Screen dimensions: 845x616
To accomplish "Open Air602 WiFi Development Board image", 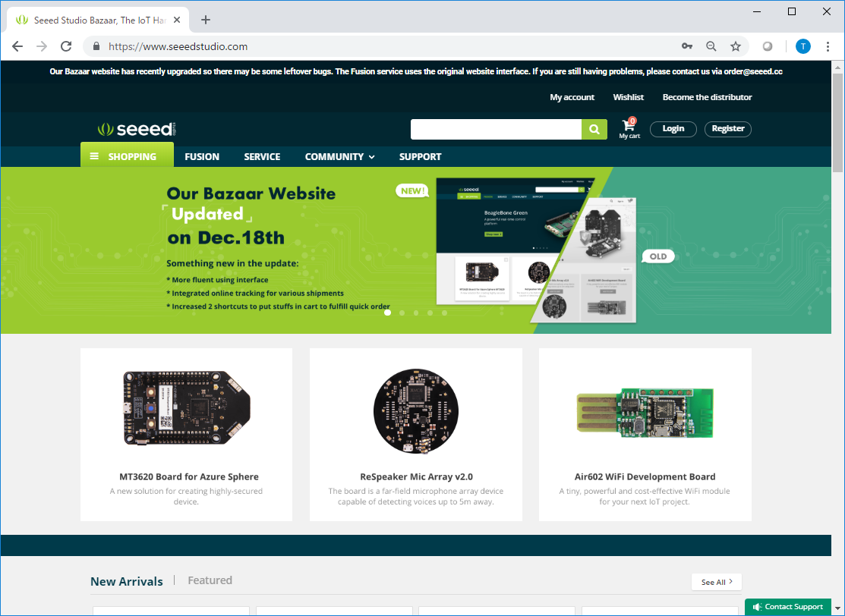I will tap(645, 412).
